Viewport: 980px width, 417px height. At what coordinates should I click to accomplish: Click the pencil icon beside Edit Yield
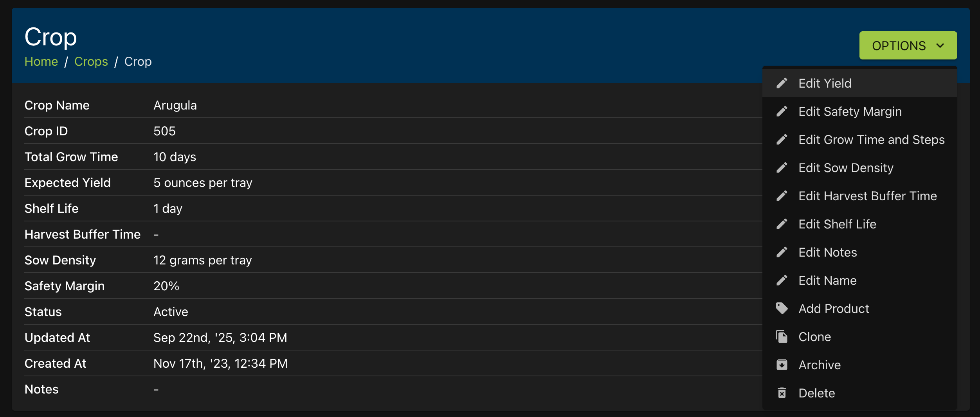(x=782, y=83)
